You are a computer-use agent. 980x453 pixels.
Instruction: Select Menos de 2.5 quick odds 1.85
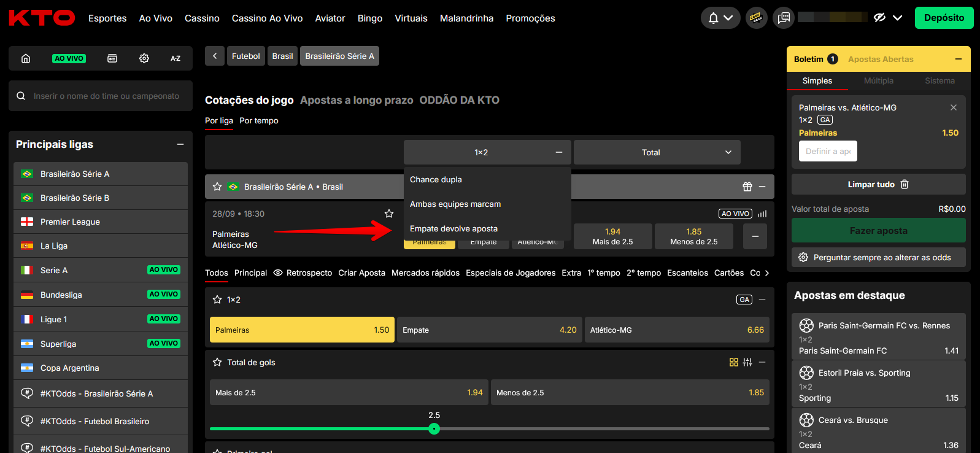pyautogui.click(x=694, y=236)
